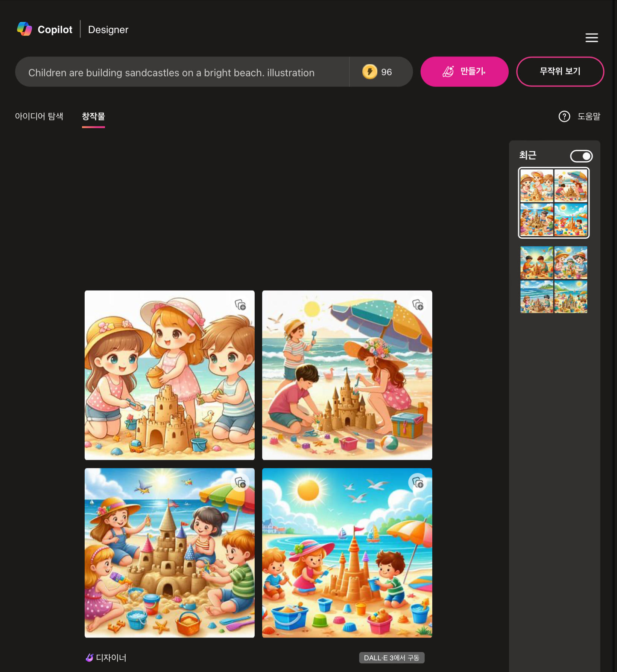The width and height of the screenshot is (617, 672).
Task: Click the 만들기 create button
Action: [464, 72]
